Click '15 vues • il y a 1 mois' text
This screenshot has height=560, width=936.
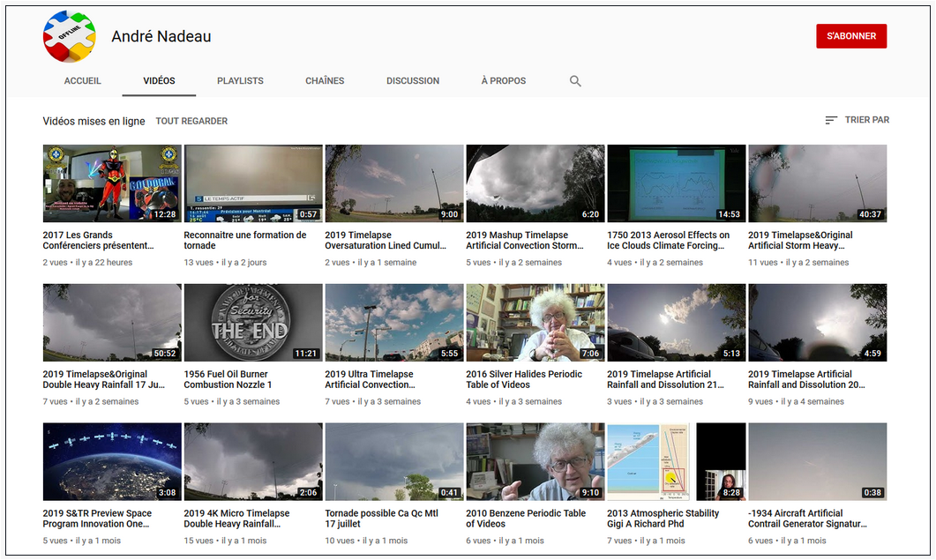[x=226, y=541]
